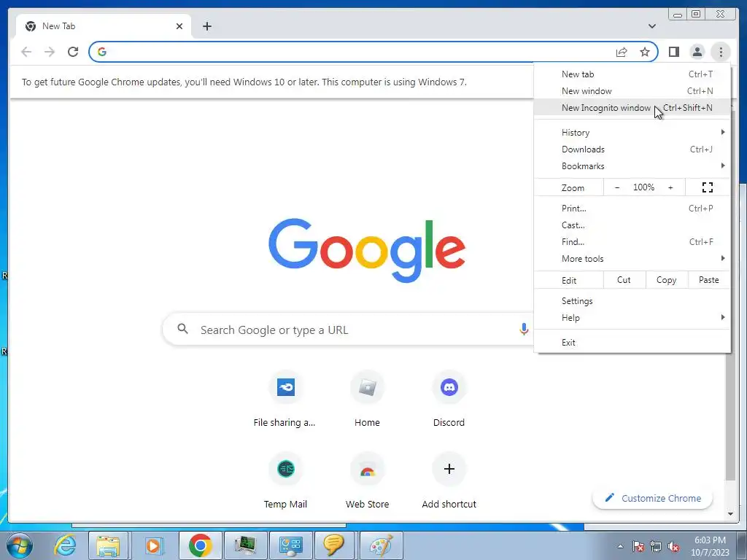Expand the More tools submenu

632,259
